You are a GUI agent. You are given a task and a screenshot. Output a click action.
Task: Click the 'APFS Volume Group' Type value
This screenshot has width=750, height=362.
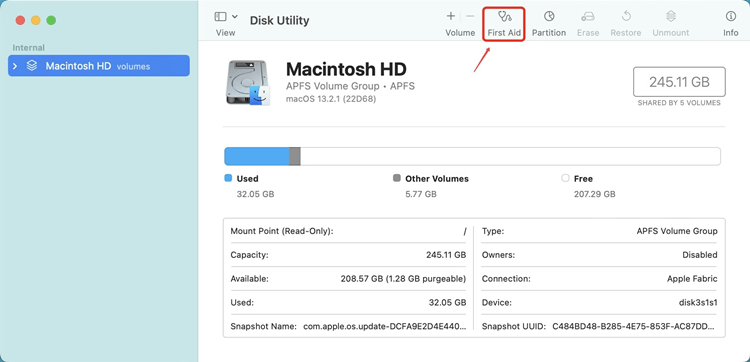point(677,231)
